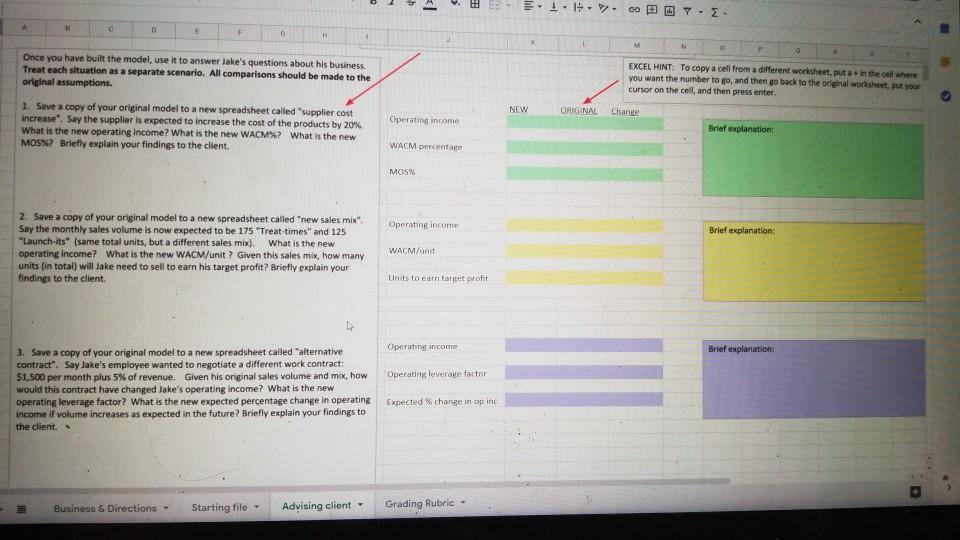Select column M header

pos(637,45)
